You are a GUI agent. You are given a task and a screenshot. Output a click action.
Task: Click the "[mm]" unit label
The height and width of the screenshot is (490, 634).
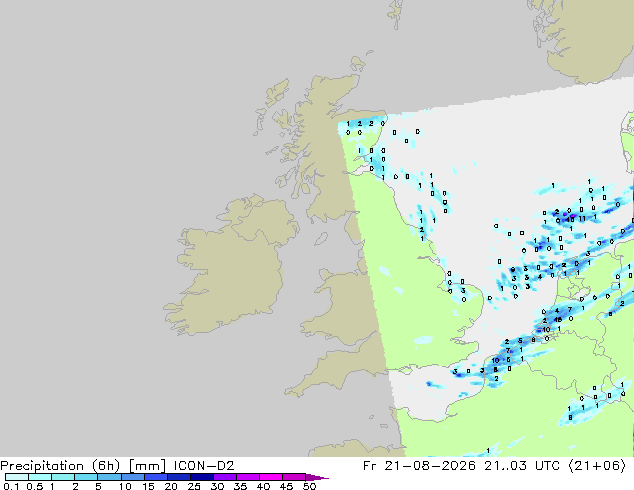[147, 466]
